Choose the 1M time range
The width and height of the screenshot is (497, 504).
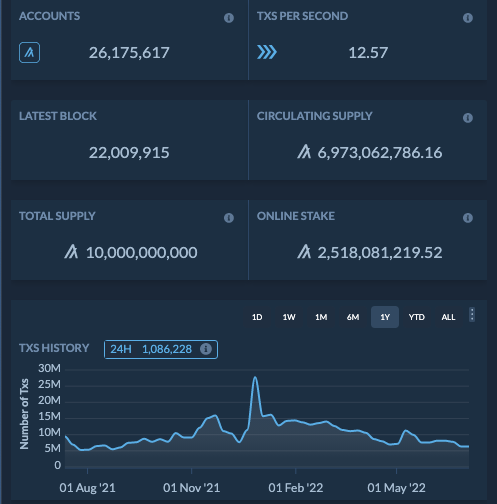321,317
